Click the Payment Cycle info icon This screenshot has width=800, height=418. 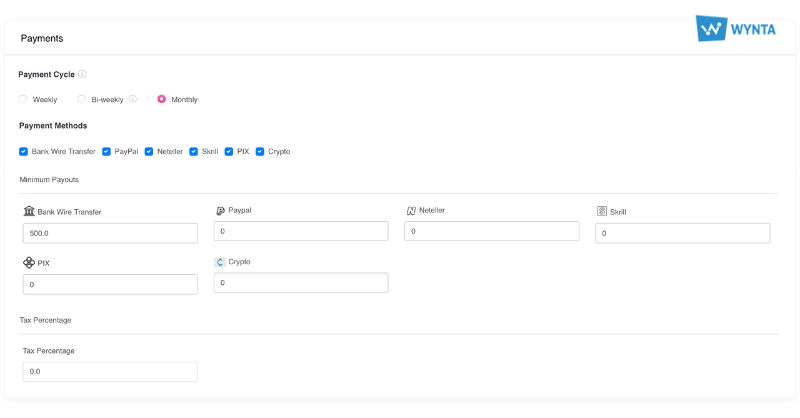[x=82, y=74]
